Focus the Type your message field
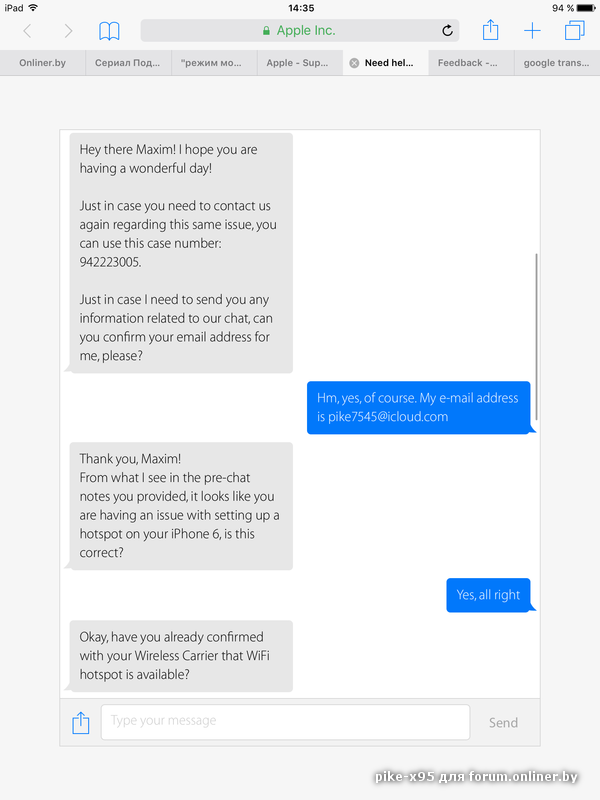 pos(285,722)
